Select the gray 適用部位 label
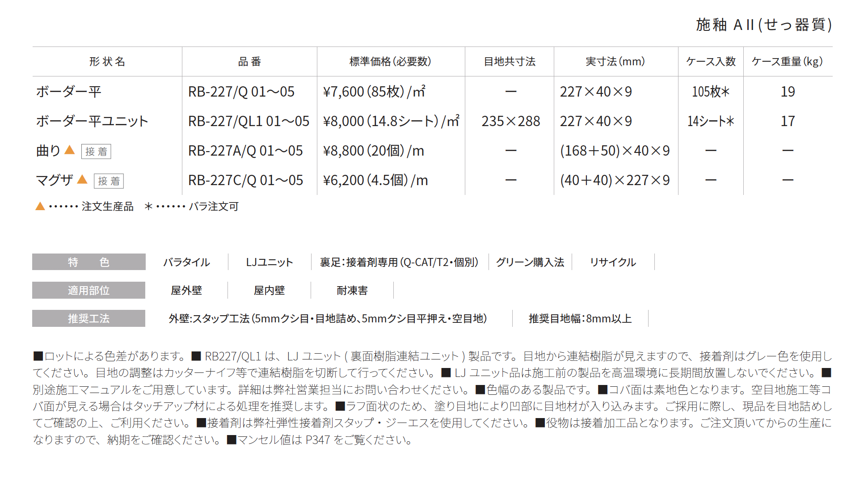This screenshot has width=868, height=482. 88,290
